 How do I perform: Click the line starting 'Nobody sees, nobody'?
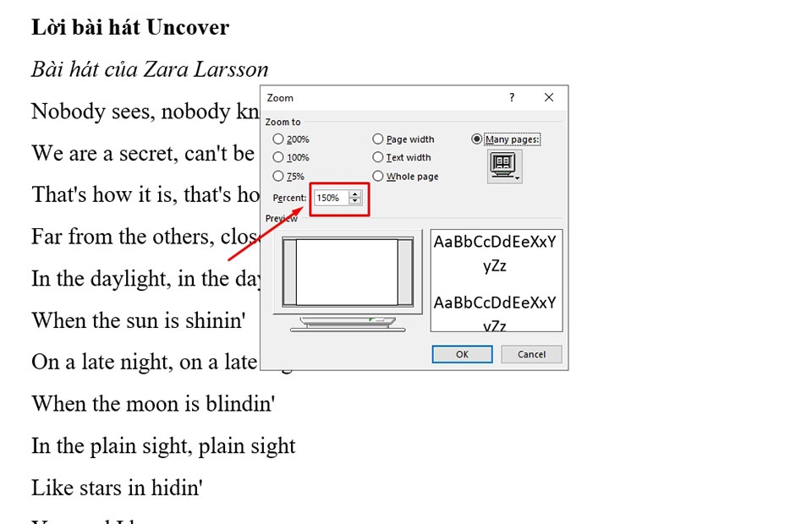(x=145, y=112)
